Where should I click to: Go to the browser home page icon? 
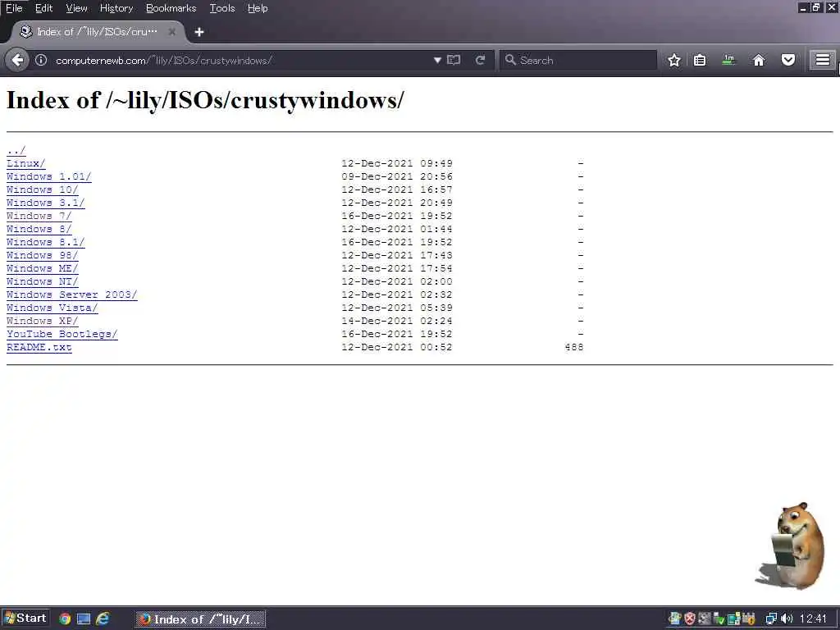click(x=759, y=60)
